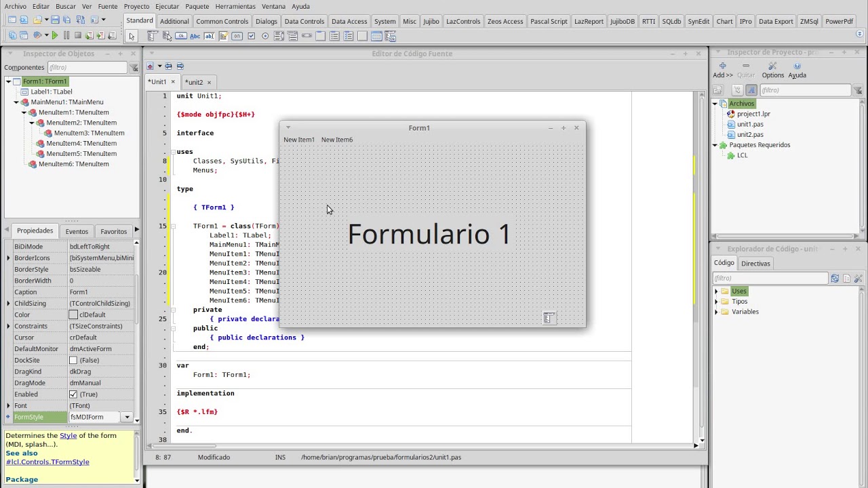The width and height of the screenshot is (868, 488).
Task: Select the TLabel (Abc) palette icon
Action: pos(195,36)
